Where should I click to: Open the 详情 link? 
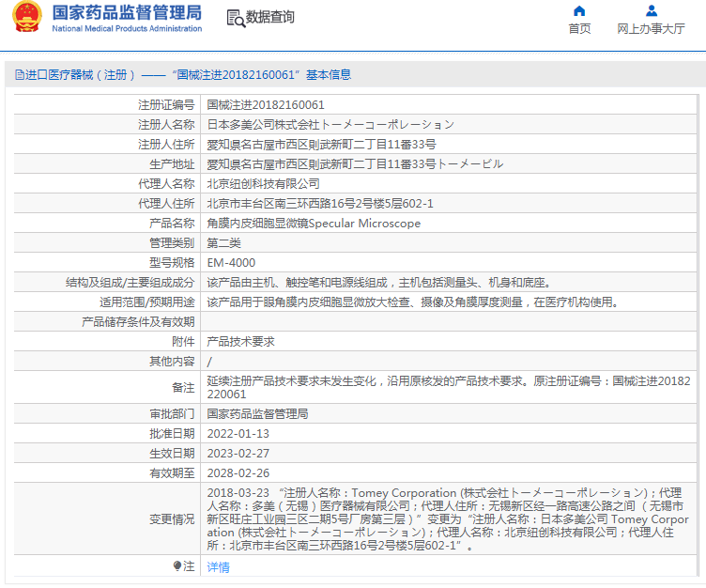[x=218, y=567]
